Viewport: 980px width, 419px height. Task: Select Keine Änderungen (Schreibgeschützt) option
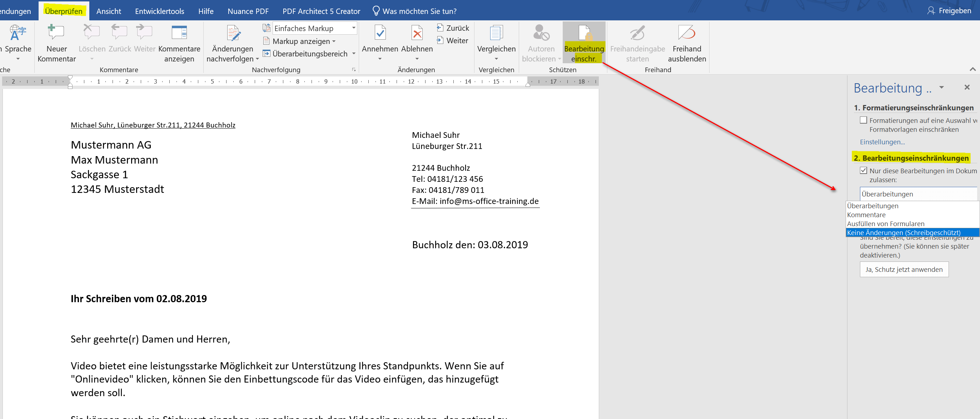coord(913,232)
